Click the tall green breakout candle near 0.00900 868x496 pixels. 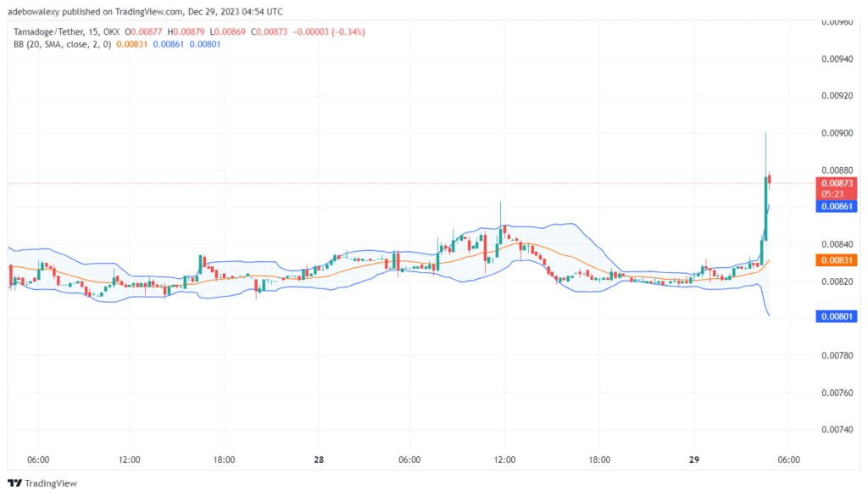click(766, 208)
